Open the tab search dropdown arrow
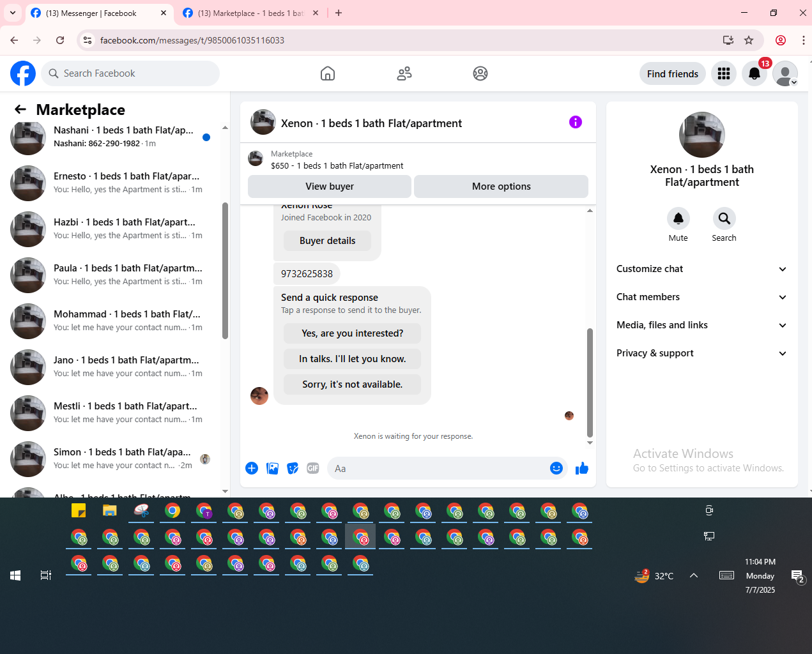This screenshot has width=812, height=654. pos(13,13)
